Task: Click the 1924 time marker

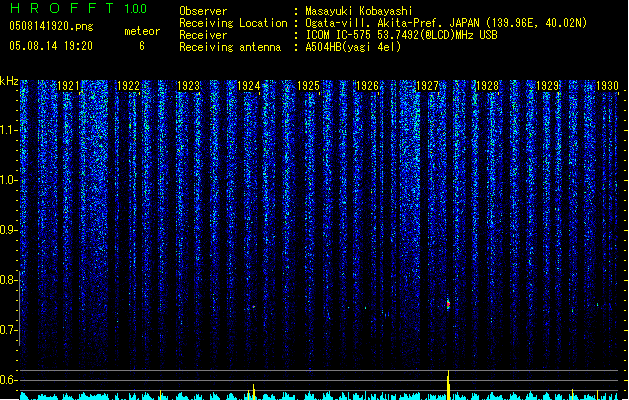Action: click(249, 86)
